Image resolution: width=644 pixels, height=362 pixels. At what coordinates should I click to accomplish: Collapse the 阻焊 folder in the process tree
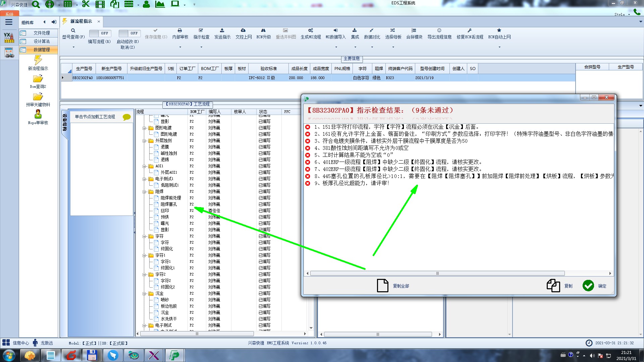click(144, 192)
